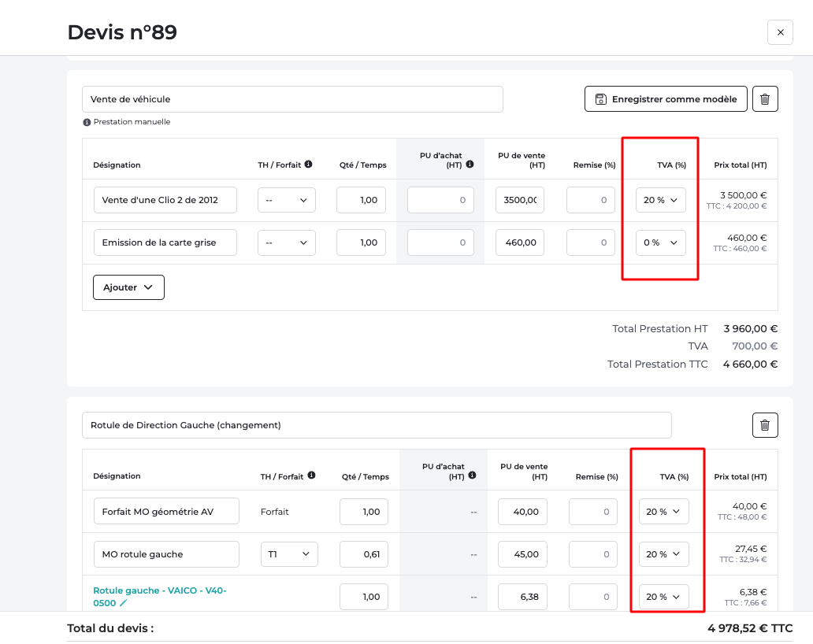Click info icon next to Prestation manuelle

pyautogui.click(x=87, y=122)
